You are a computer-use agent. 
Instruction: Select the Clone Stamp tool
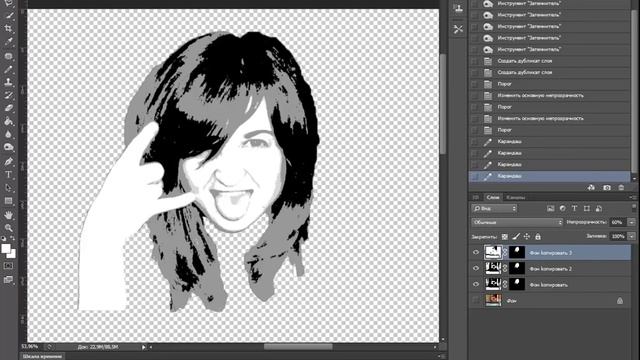(x=8, y=82)
